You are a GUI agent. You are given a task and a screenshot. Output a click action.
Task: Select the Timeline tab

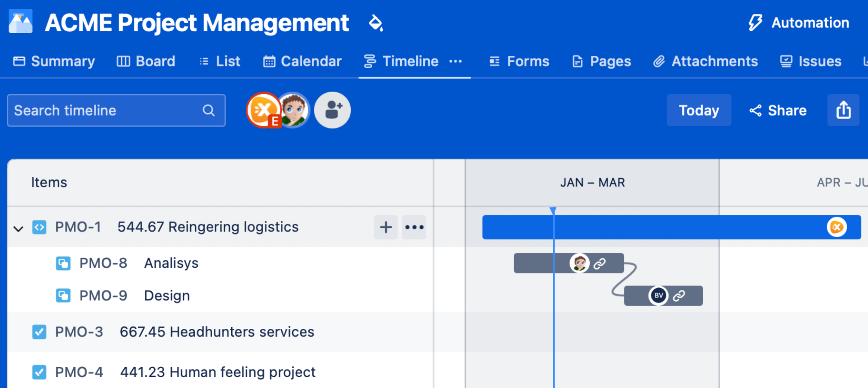point(401,61)
